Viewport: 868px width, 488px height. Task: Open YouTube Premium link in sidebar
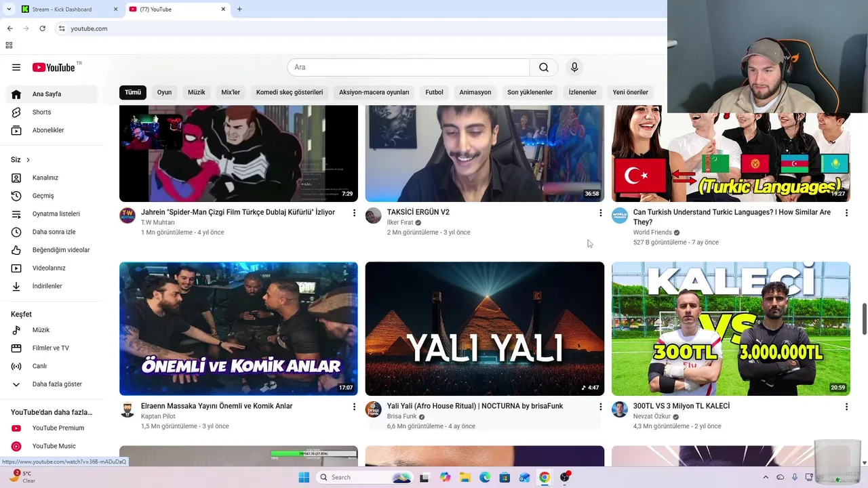coord(52,428)
